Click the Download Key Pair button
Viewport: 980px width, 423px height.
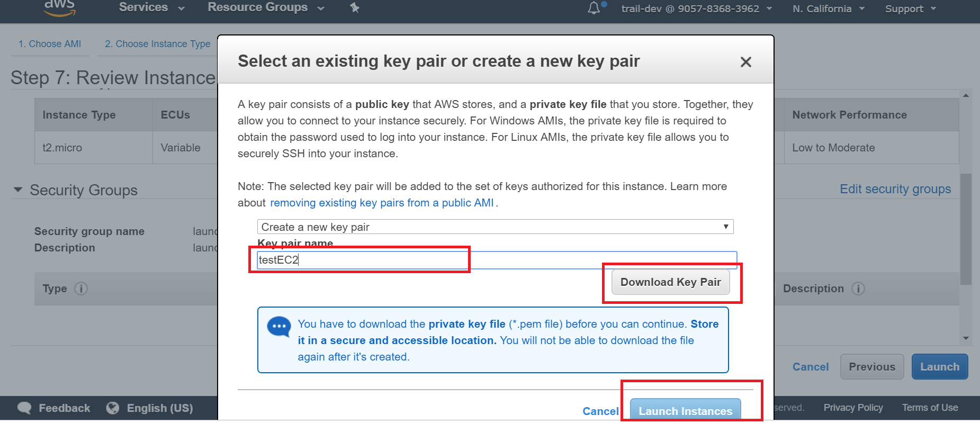pos(670,282)
